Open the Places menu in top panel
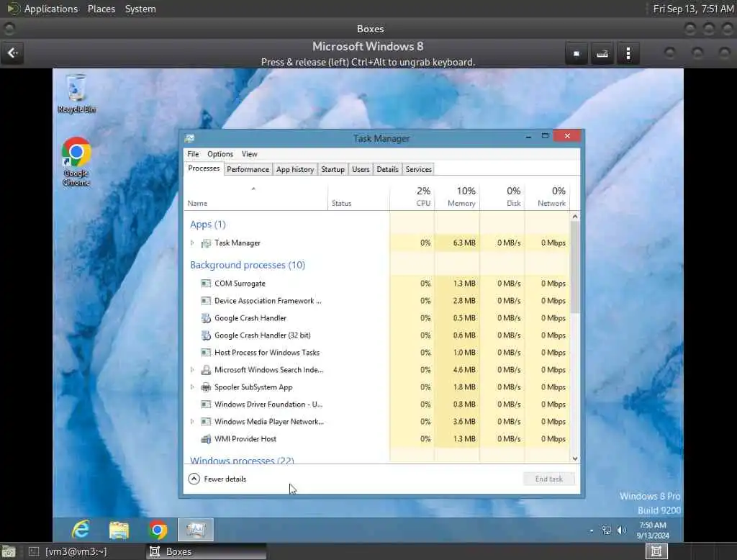Screen dimensions: 737x560 101,9
